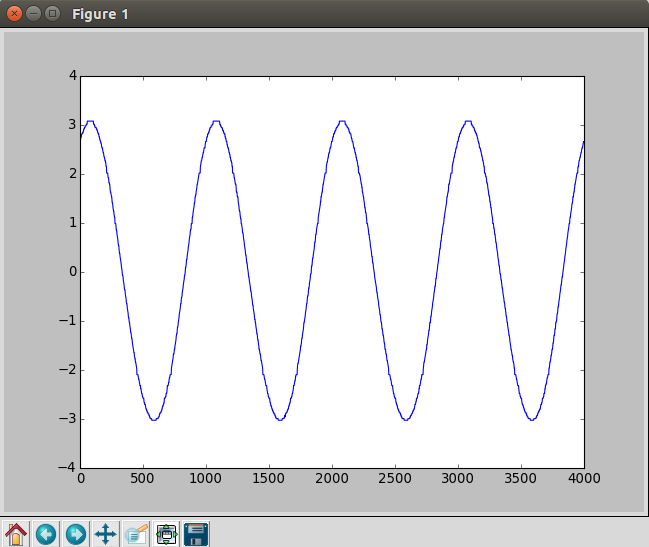Click the Figure 1 title bar text
649x547 pixels.
point(100,14)
